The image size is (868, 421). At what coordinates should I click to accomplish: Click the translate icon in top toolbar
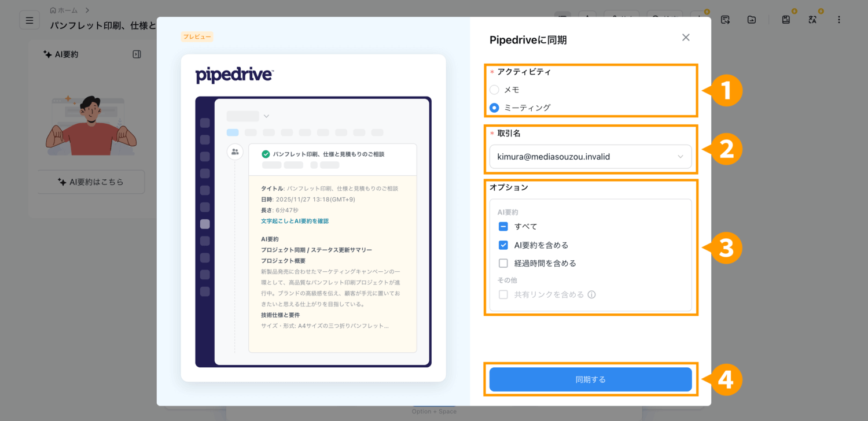coord(812,20)
